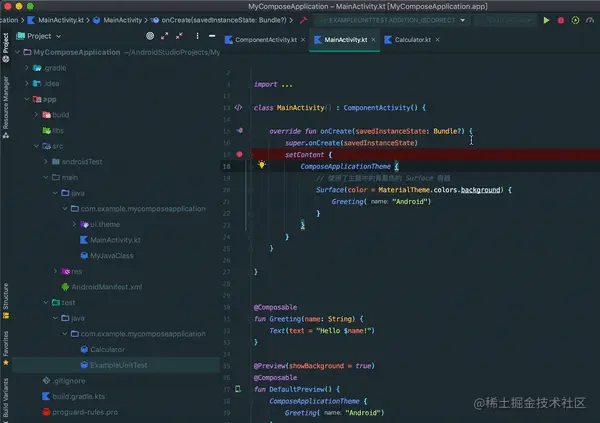Screen dimensions: 600x423
Task: Click the @Preview annotation text
Action: click(269, 366)
